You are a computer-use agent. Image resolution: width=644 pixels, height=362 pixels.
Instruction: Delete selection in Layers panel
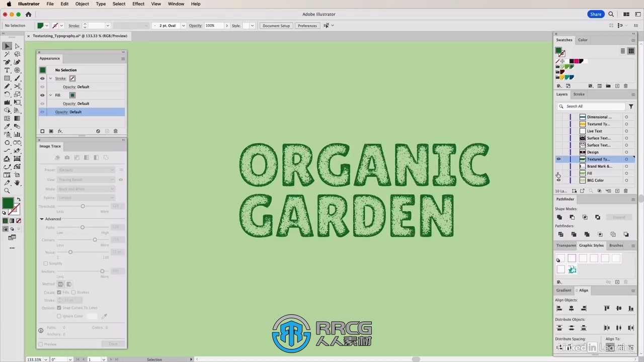click(625, 191)
